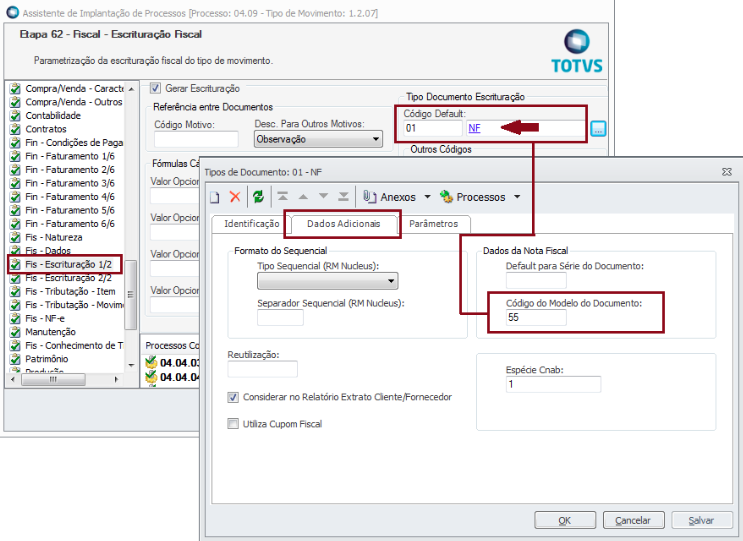
Task: Click the New record icon in Tipos de Documento toolbar
Action: point(215,197)
